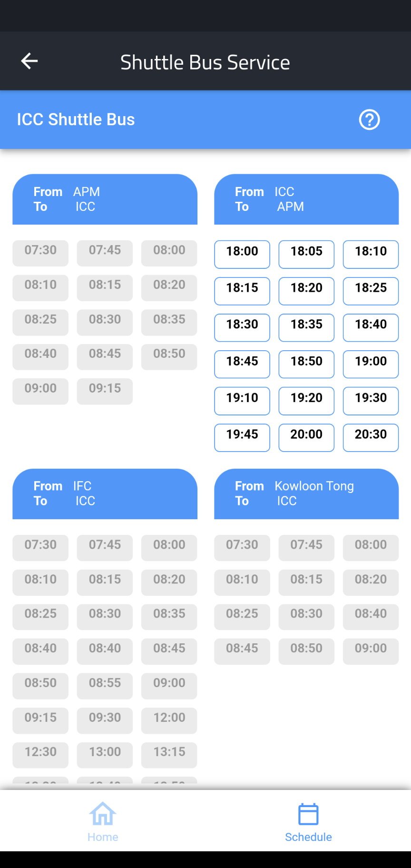Pick the 18:35 departure slot
This screenshot has height=868, width=411.
306,327
